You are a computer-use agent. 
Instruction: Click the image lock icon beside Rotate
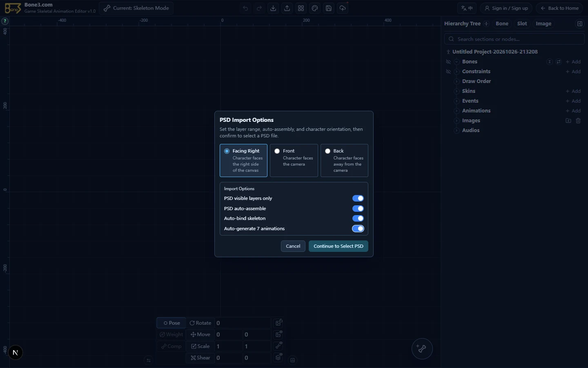pos(279,323)
